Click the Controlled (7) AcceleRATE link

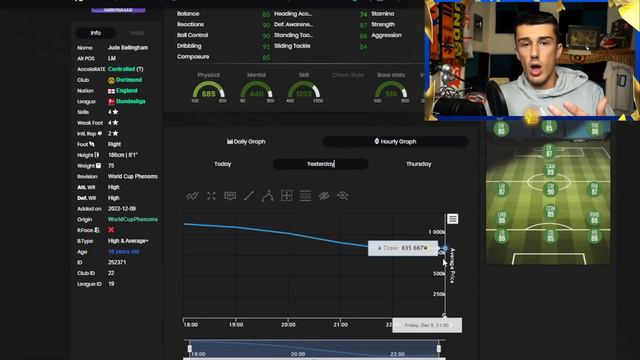126,69
